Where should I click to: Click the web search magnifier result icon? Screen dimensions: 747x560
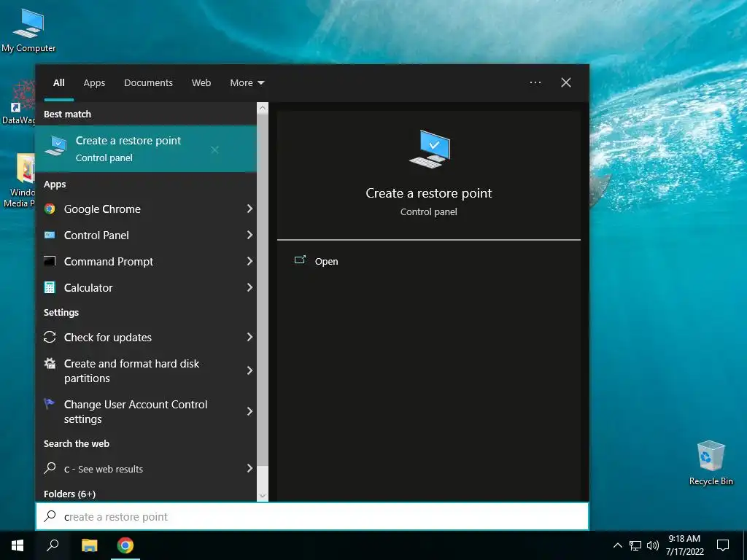tap(50, 468)
